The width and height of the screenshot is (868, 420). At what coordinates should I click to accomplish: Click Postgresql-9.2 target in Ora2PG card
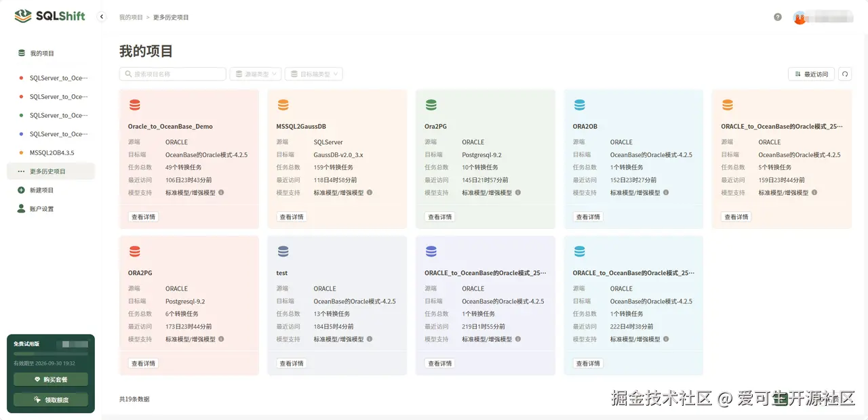click(x=481, y=154)
